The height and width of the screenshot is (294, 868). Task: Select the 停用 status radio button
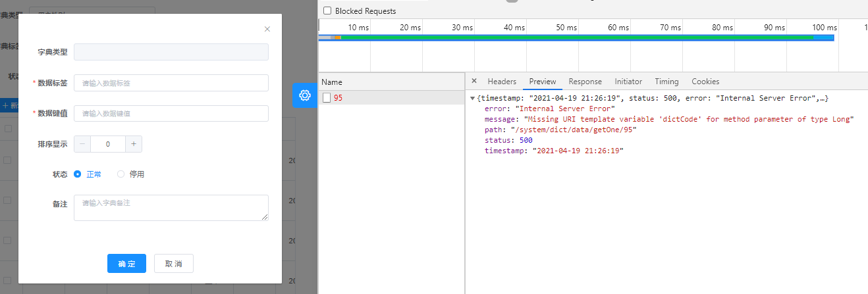point(121,174)
